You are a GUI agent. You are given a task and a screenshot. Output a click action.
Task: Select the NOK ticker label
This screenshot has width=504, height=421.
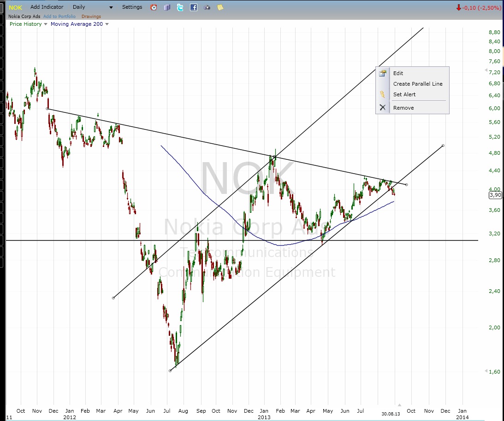coord(15,7)
